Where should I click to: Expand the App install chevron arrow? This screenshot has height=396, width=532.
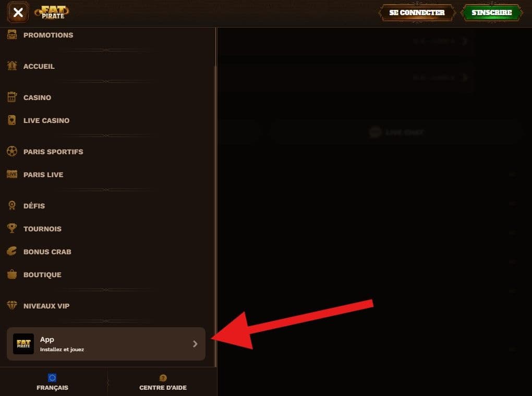tap(195, 344)
